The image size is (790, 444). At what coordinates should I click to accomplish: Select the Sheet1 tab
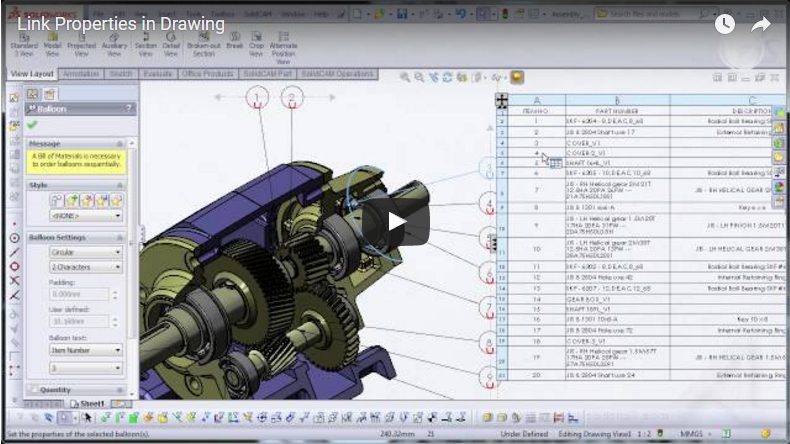pos(87,404)
